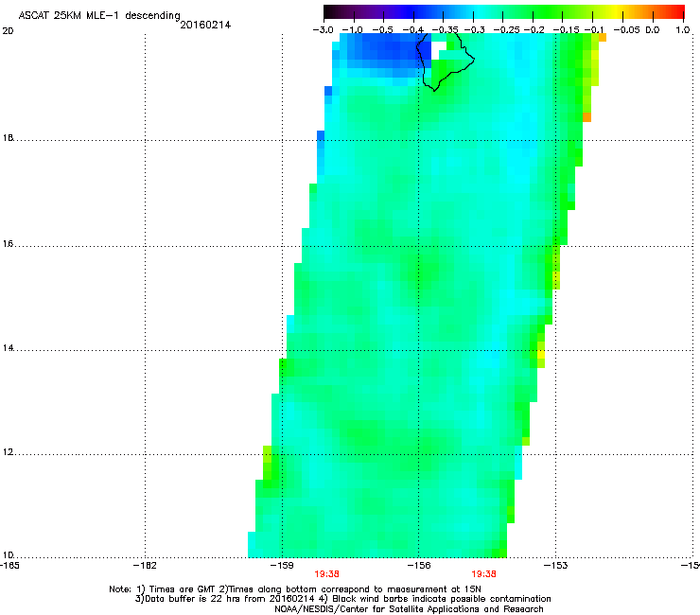Click the colorbar label 0.0
700x615 pixels.
[653, 30]
